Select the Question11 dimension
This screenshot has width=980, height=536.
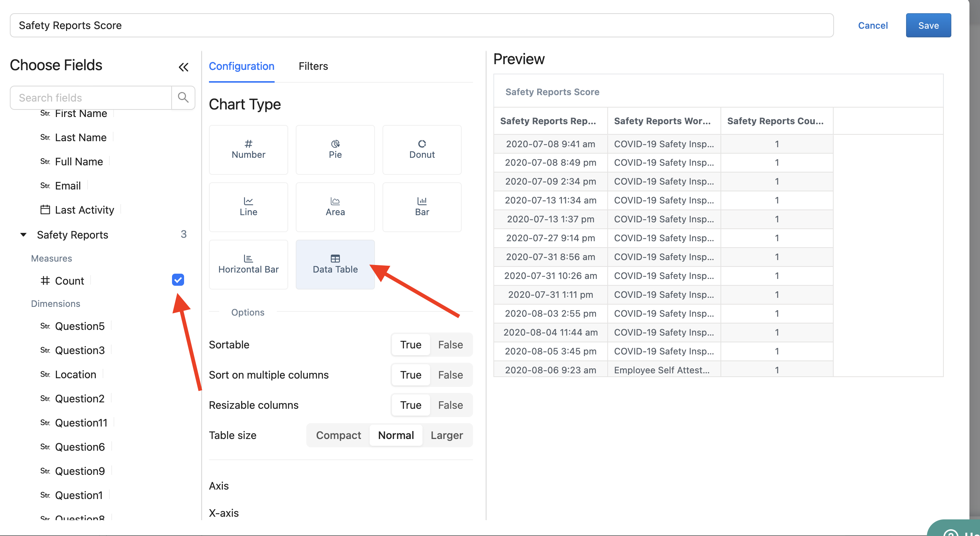point(81,423)
